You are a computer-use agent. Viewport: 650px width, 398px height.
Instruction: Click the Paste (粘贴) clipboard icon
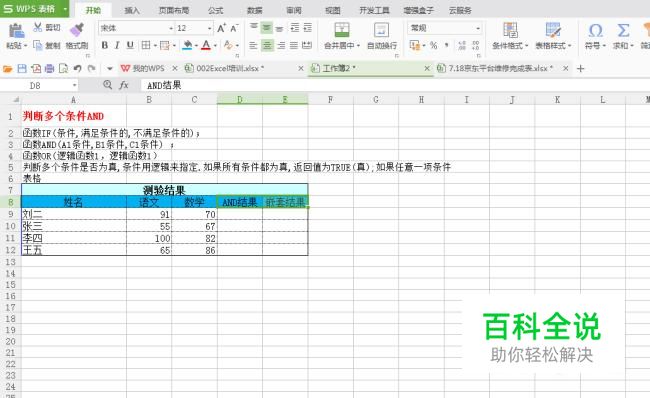tap(17, 31)
